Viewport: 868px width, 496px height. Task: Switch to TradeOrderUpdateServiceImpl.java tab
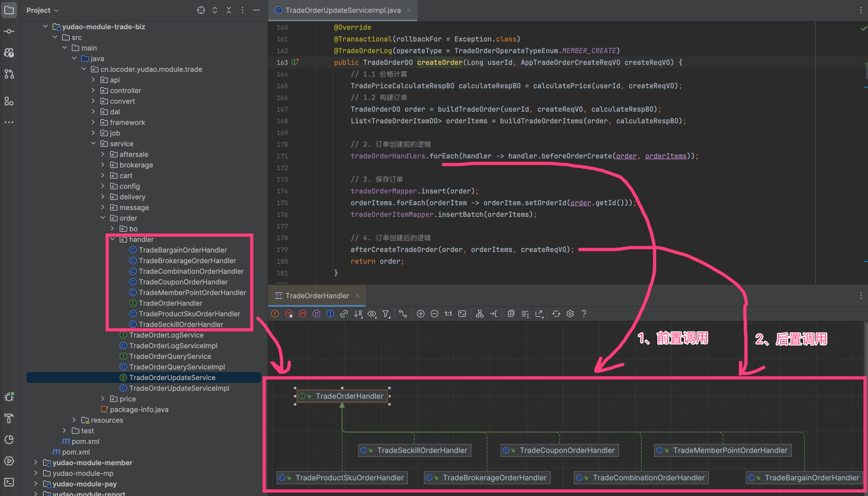[343, 10]
